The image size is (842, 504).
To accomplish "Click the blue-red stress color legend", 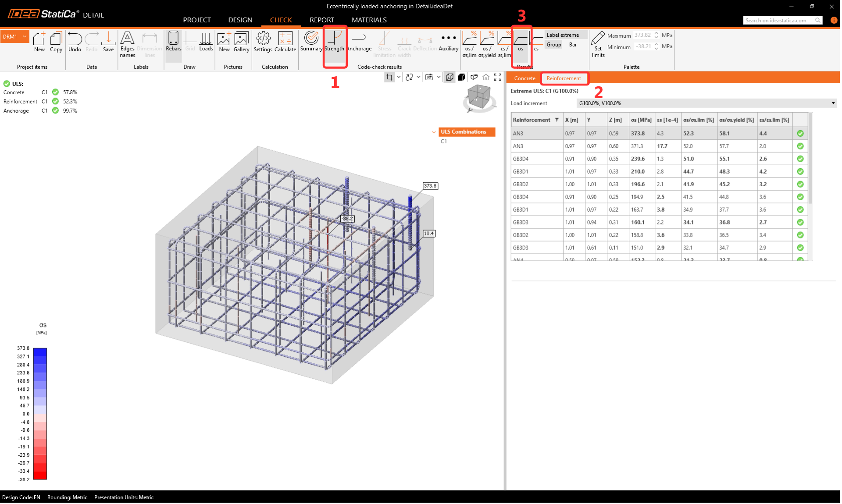I will [x=40, y=413].
